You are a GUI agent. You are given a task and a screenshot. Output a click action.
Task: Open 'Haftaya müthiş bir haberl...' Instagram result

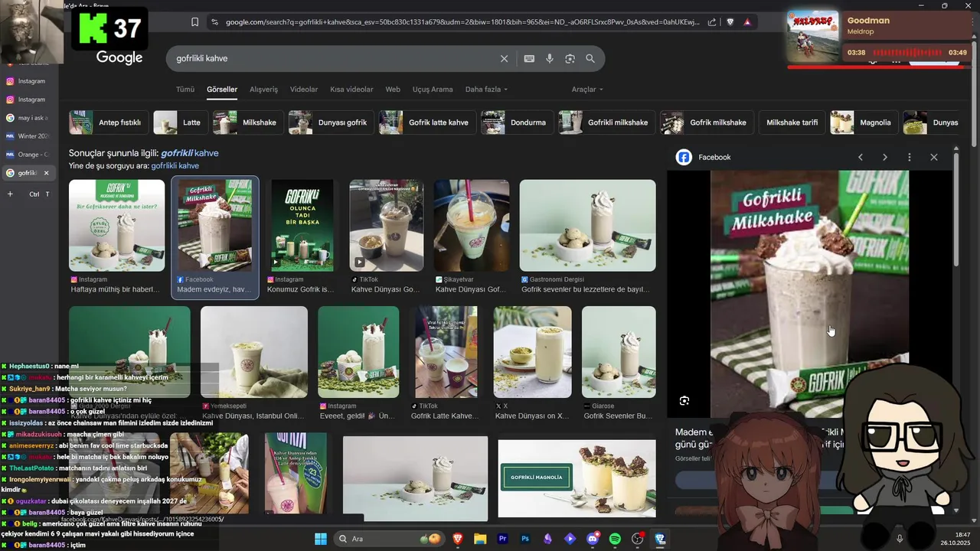[x=116, y=290]
